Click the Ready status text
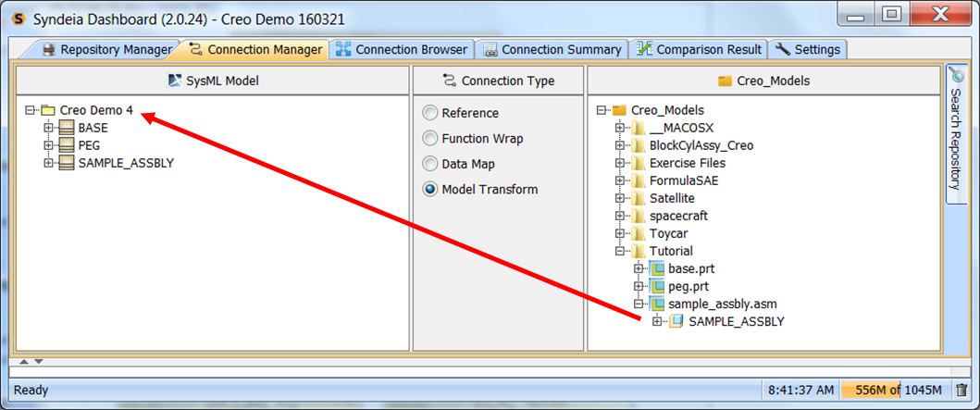The width and height of the screenshot is (980, 410). pos(31,390)
